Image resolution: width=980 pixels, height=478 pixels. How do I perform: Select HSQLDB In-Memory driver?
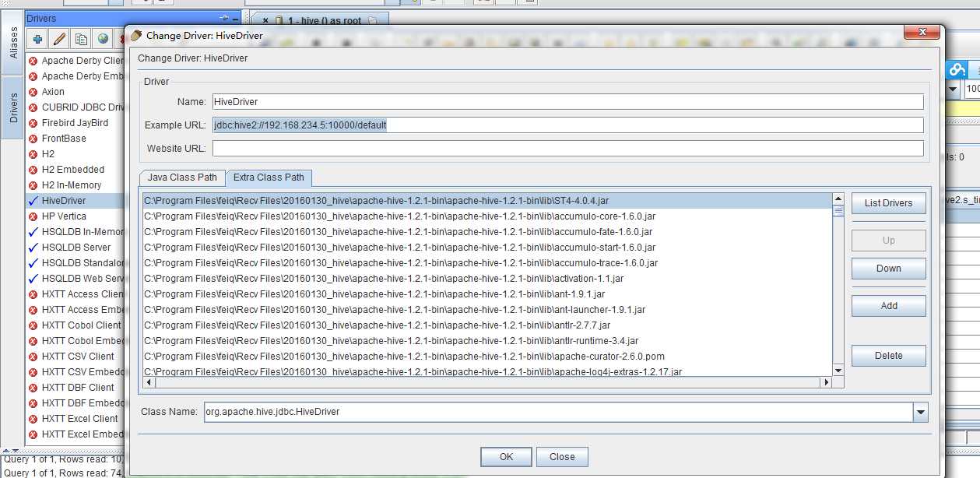76,232
